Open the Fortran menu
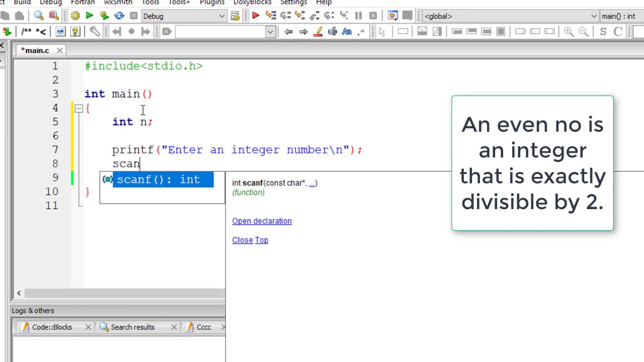This screenshot has height=362, width=644. 83,3
